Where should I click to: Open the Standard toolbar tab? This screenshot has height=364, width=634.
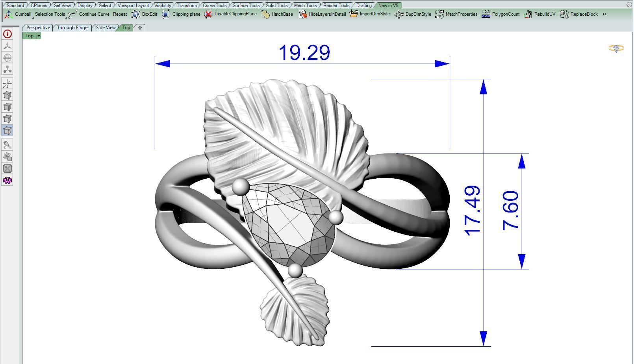point(15,6)
